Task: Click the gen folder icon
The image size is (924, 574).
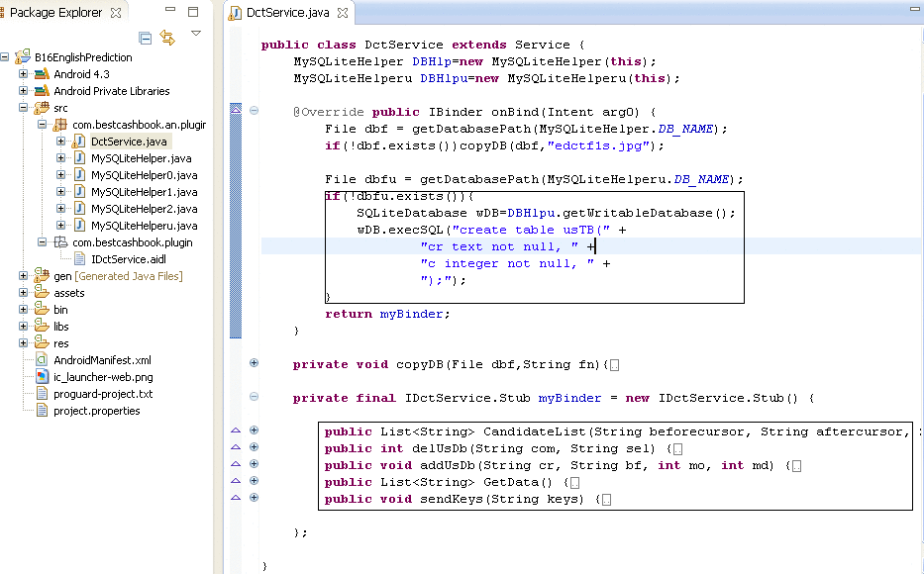Action: tap(42, 275)
